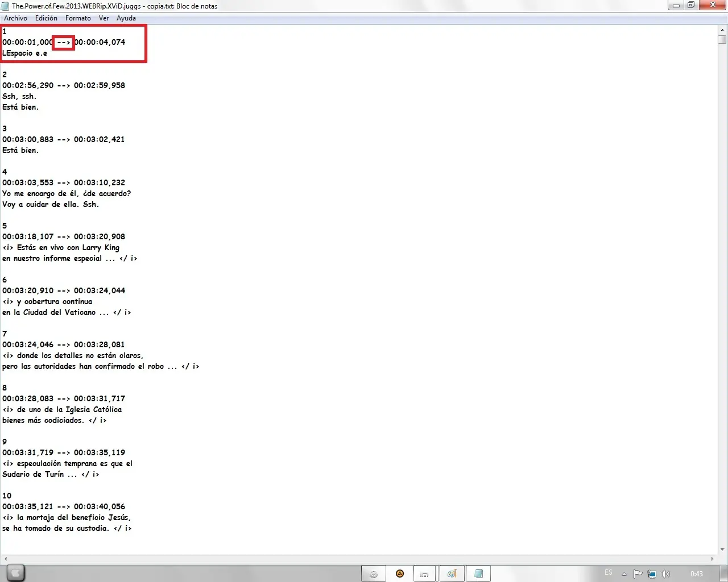Click timestamp '00:02:56,290 --> 00:02:59,958'
The width and height of the screenshot is (728, 582).
[x=64, y=86]
